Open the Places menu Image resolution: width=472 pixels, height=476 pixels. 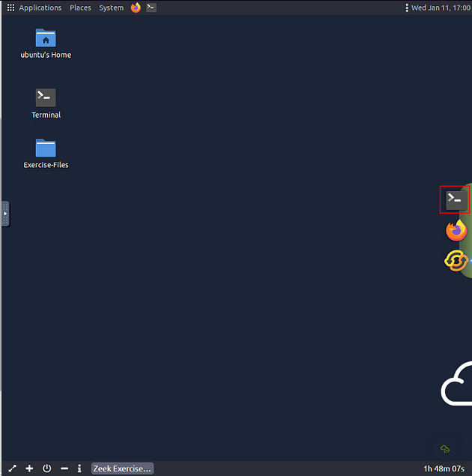click(x=80, y=7)
